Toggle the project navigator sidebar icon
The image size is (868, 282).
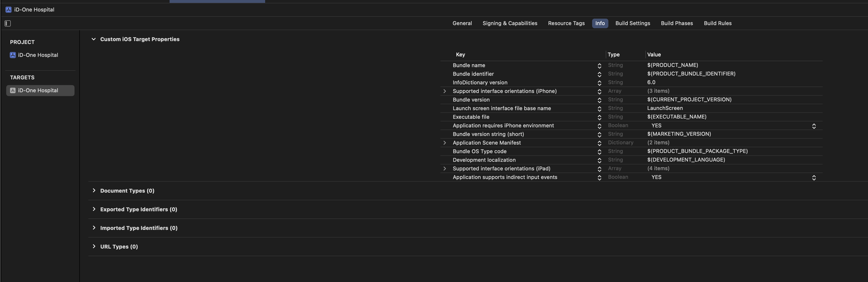tap(8, 23)
